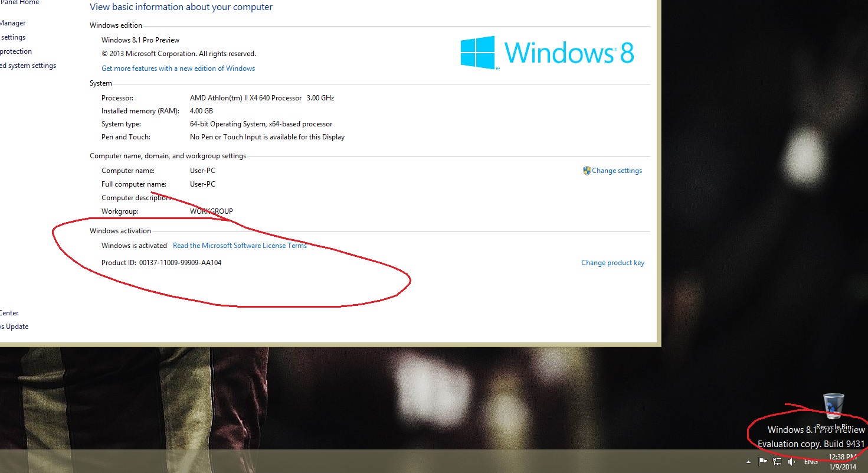Go to Control Panel Home in the sidebar
Image resolution: width=868 pixels, height=473 pixels.
[x=19, y=3]
